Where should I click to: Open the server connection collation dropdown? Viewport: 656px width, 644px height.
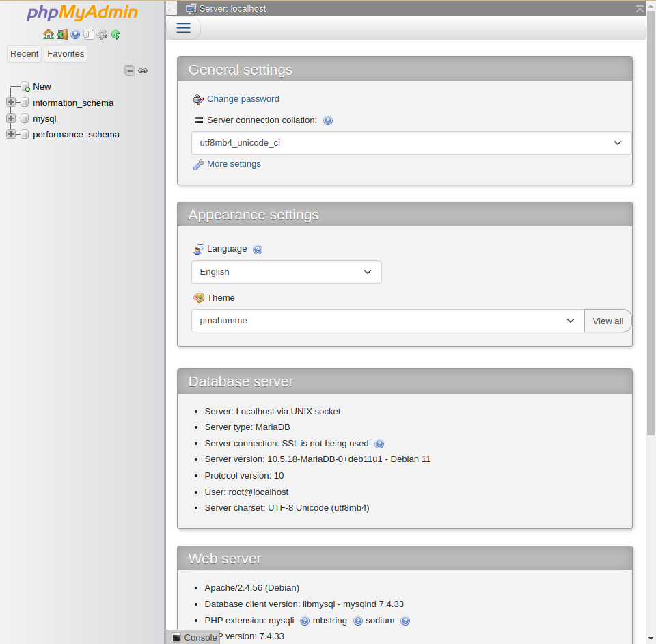pyautogui.click(x=411, y=143)
